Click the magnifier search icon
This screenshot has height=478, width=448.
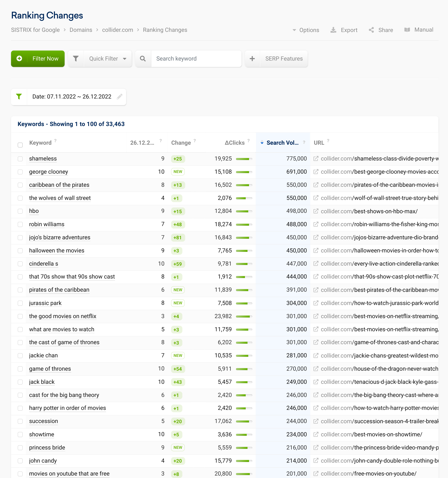click(x=143, y=59)
